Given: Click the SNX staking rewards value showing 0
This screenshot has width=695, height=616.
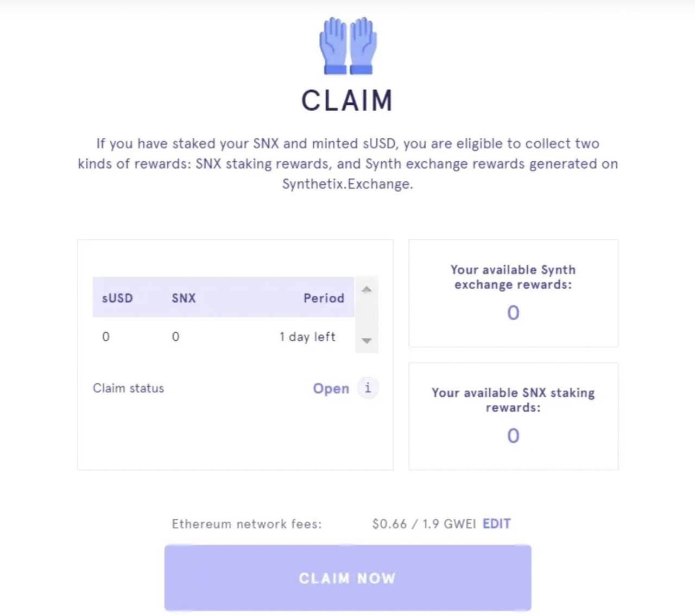Looking at the screenshot, I should tap(513, 436).
